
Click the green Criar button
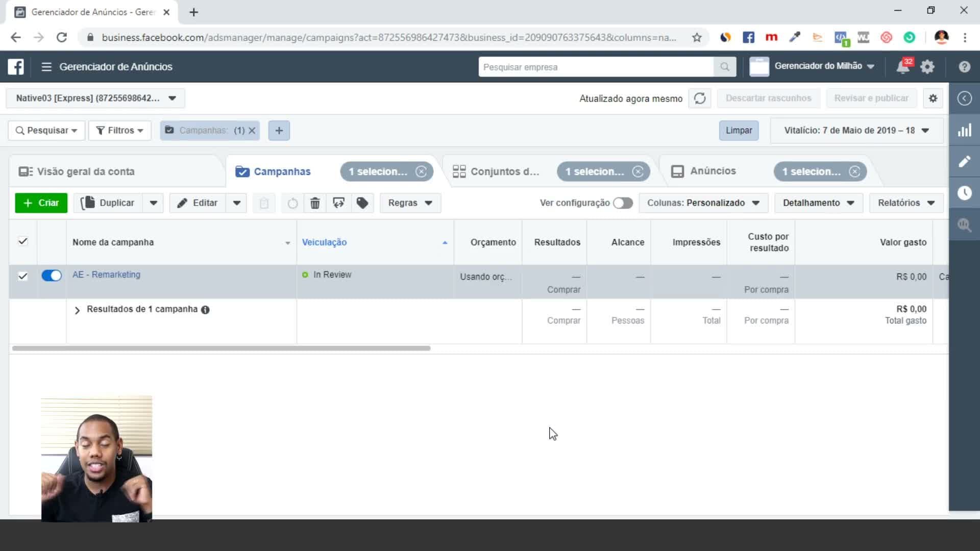[x=41, y=203]
